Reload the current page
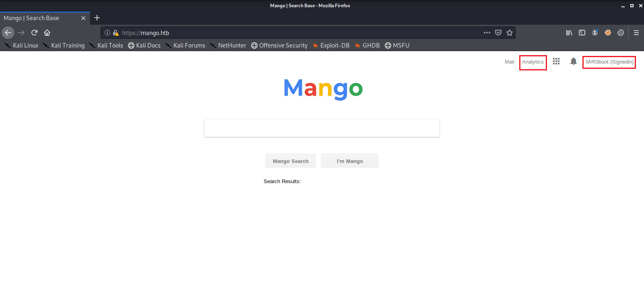 [x=34, y=33]
